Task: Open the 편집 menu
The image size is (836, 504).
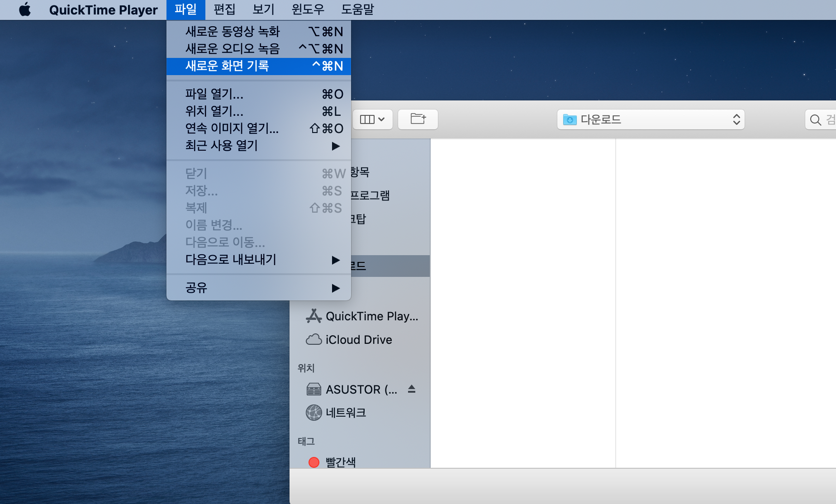Action: coord(224,10)
